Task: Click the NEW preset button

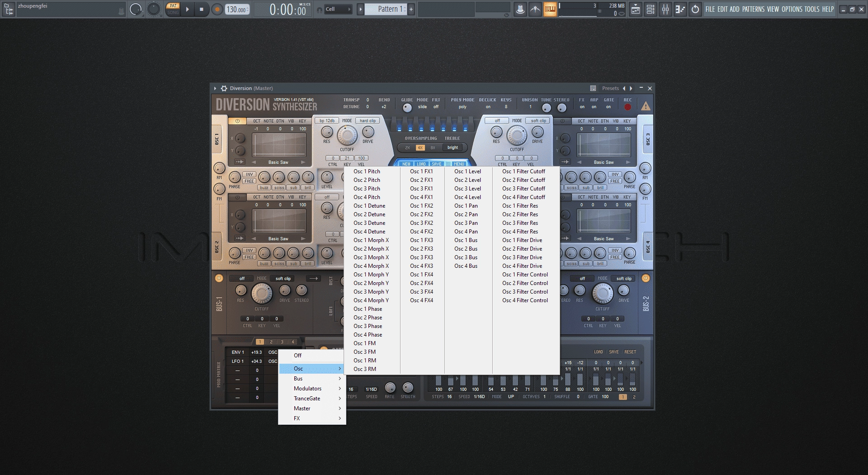Action: point(406,164)
